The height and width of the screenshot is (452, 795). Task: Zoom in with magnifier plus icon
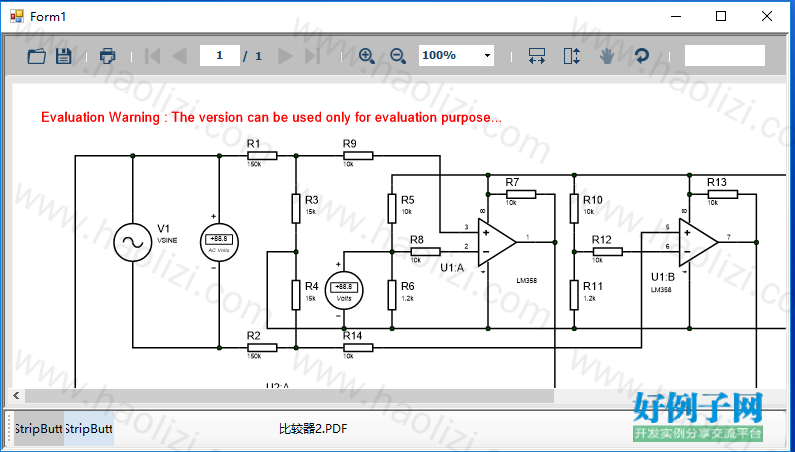click(367, 56)
